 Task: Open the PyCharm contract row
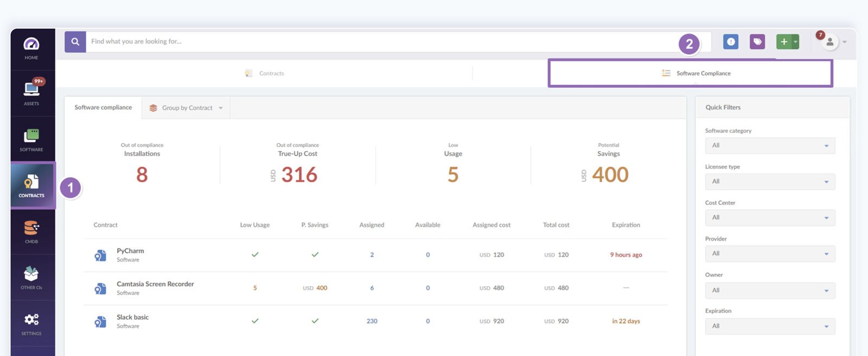(130, 251)
